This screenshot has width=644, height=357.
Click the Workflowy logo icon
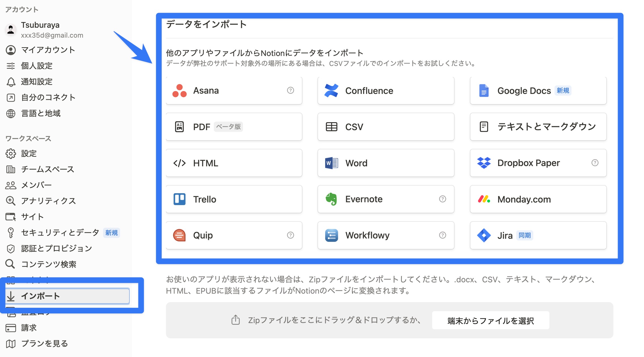[x=331, y=235]
